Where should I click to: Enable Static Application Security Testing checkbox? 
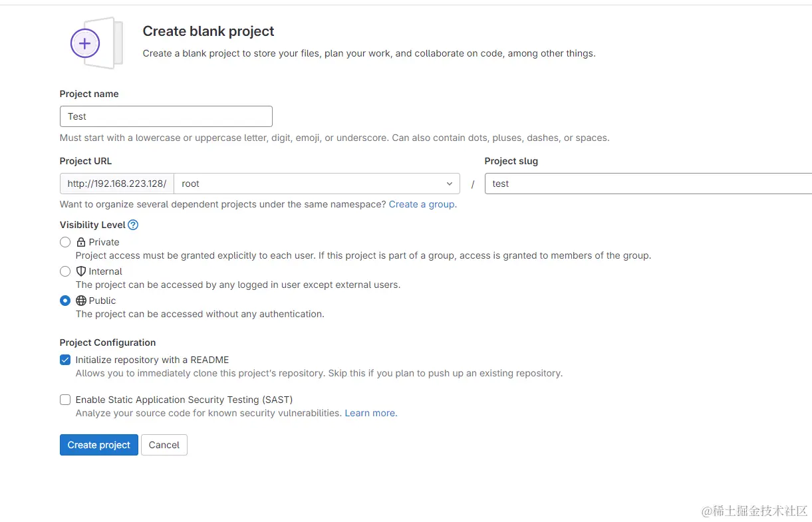65,400
